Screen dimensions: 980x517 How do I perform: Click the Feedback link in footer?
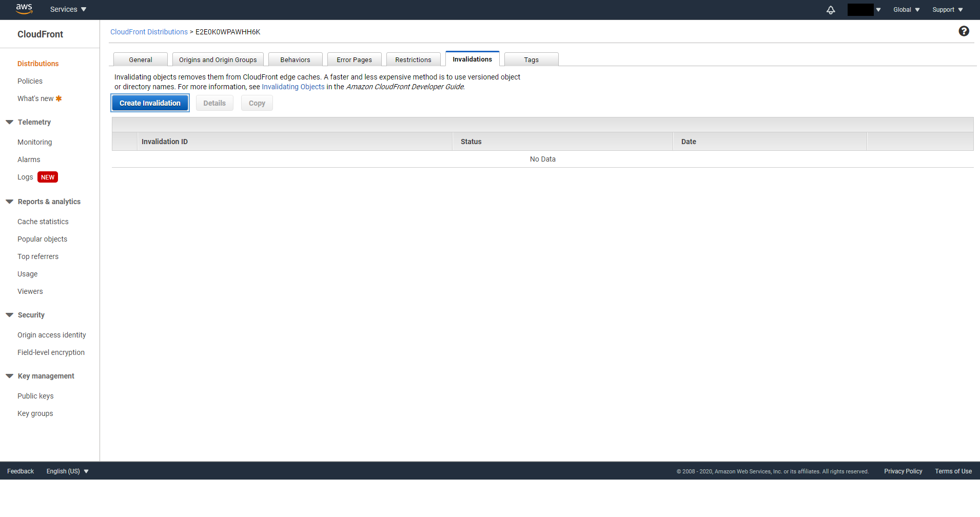21,471
